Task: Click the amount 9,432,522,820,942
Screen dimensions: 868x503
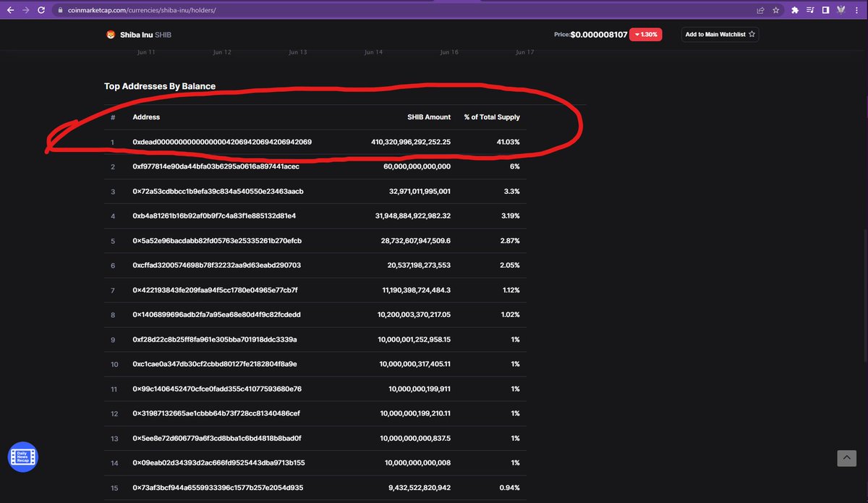Action: point(420,488)
